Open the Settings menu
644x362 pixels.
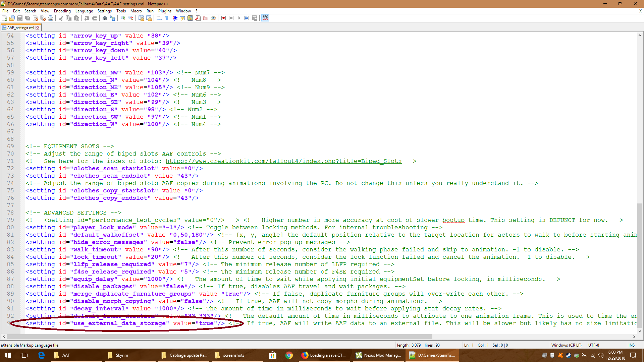[x=105, y=11]
